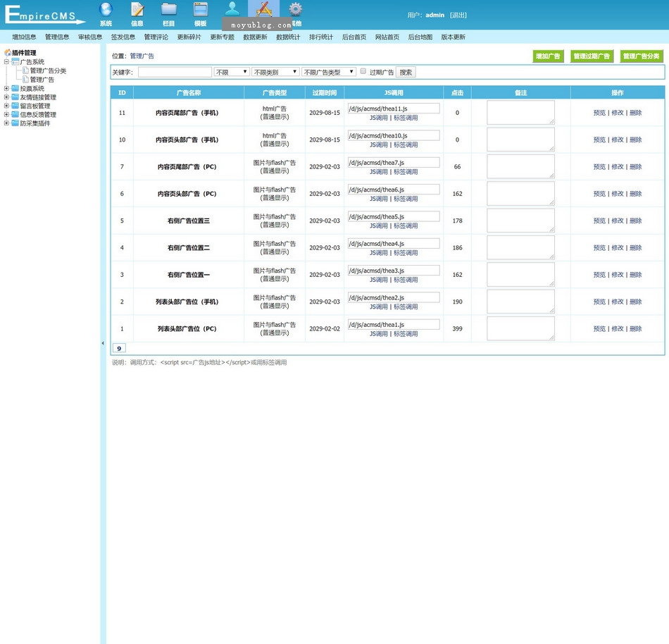Open the 管理评论 menu item
This screenshot has width=669, height=644.
pyautogui.click(x=156, y=37)
